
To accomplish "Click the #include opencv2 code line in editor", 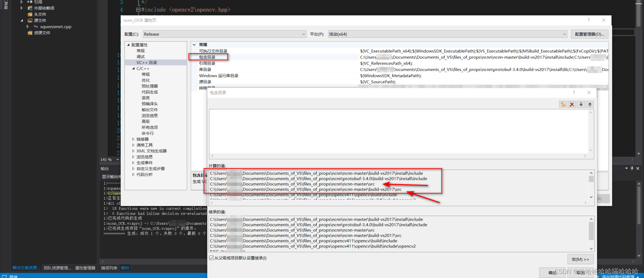I will pos(186,10).
